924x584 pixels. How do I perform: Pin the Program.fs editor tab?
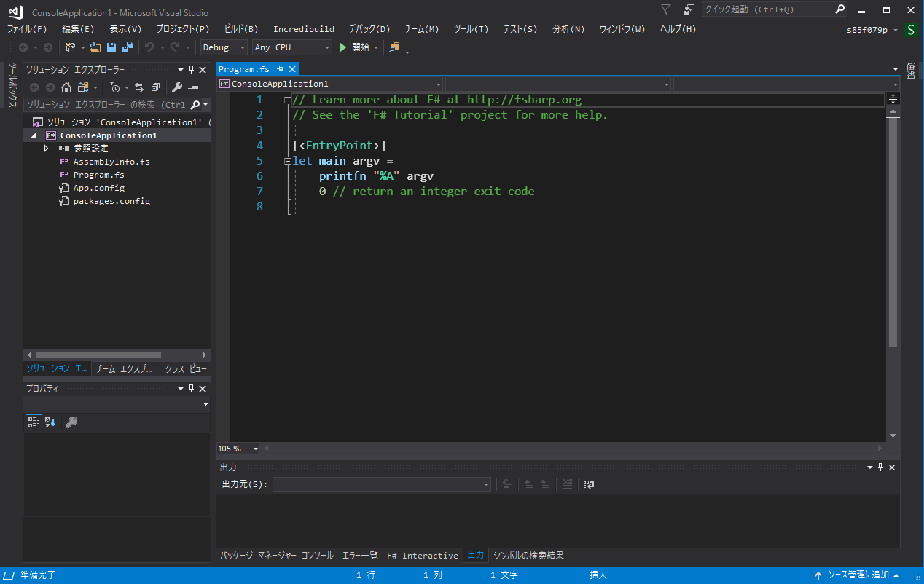click(281, 68)
